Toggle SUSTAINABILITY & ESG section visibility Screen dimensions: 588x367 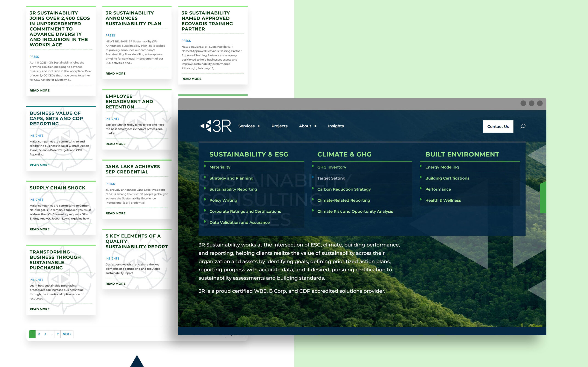pos(249,154)
